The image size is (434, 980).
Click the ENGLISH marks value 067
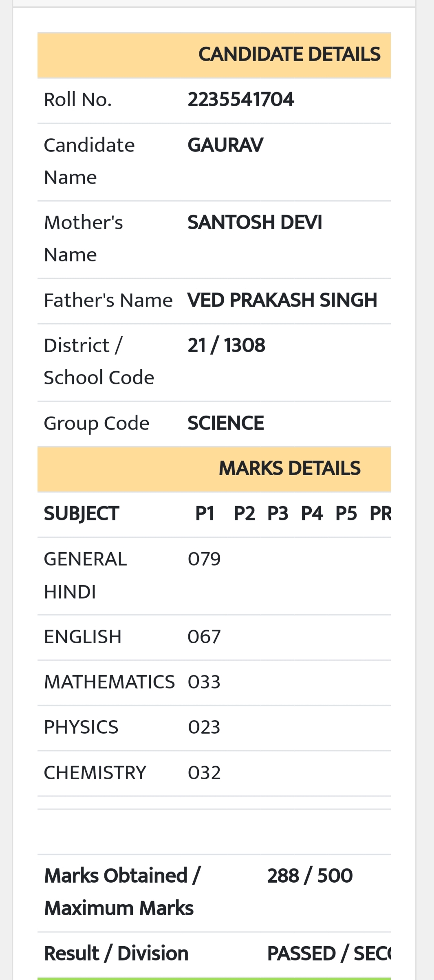pos(204,637)
